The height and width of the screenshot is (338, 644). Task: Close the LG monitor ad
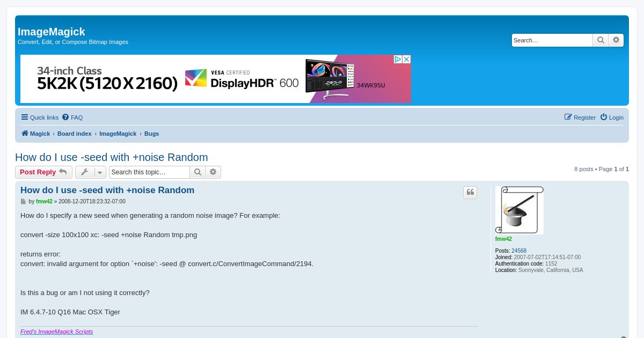pos(406,60)
